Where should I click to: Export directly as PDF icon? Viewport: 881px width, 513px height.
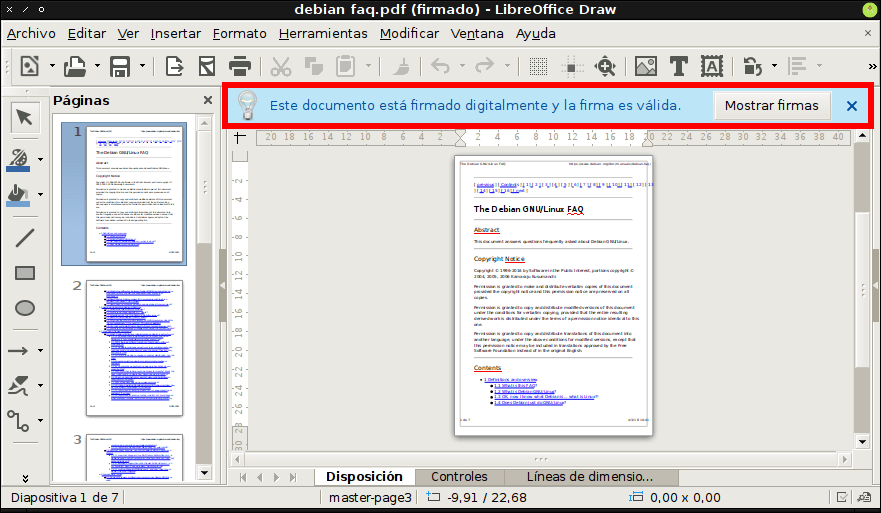click(x=207, y=66)
